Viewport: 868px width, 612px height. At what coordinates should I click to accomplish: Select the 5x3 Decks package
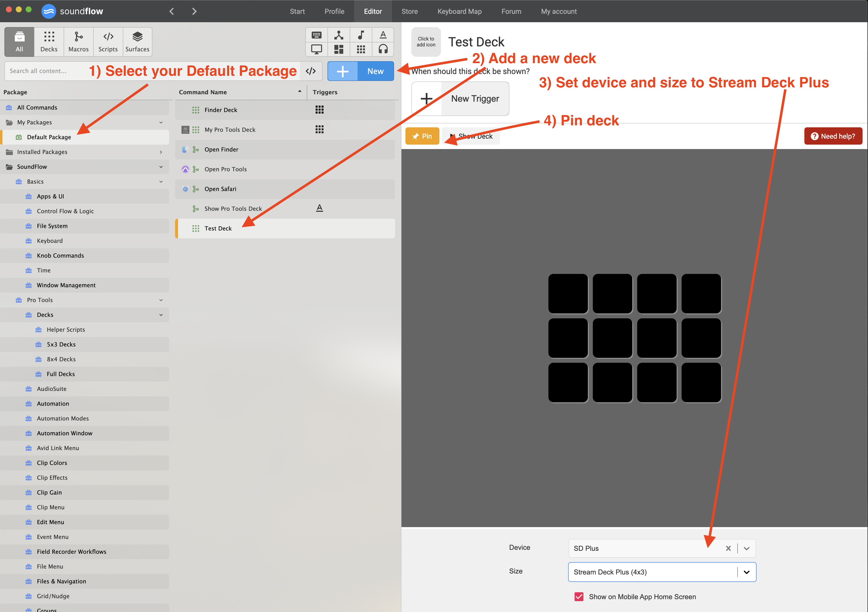(85, 344)
